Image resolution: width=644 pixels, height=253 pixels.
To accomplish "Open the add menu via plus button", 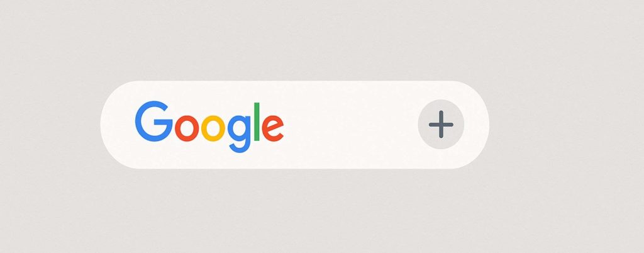I will coord(441,125).
